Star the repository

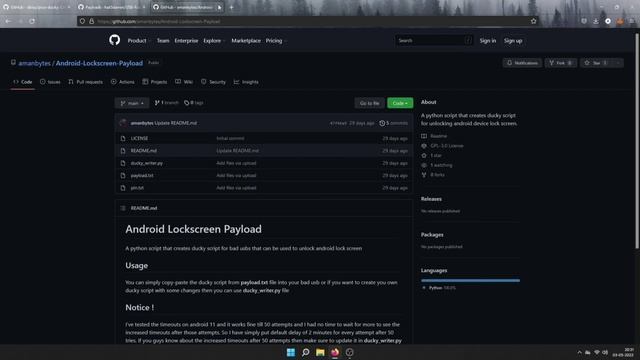[x=596, y=63]
